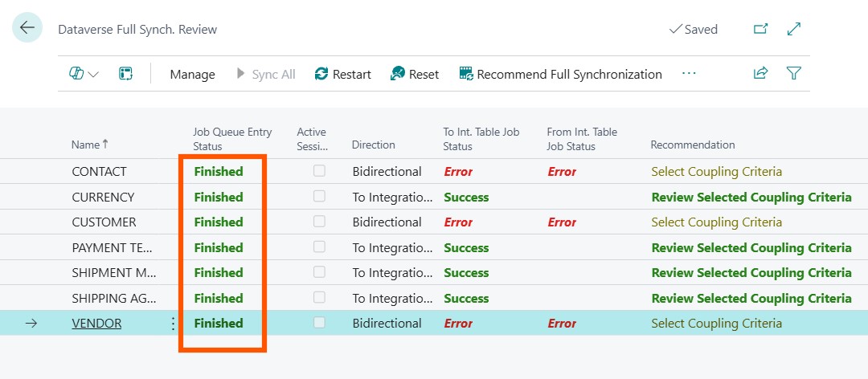This screenshot has width=868, height=379.
Task: Toggle Active Session checkbox for SHIPPING AGENT
Action: pyautogui.click(x=320, y=298)
